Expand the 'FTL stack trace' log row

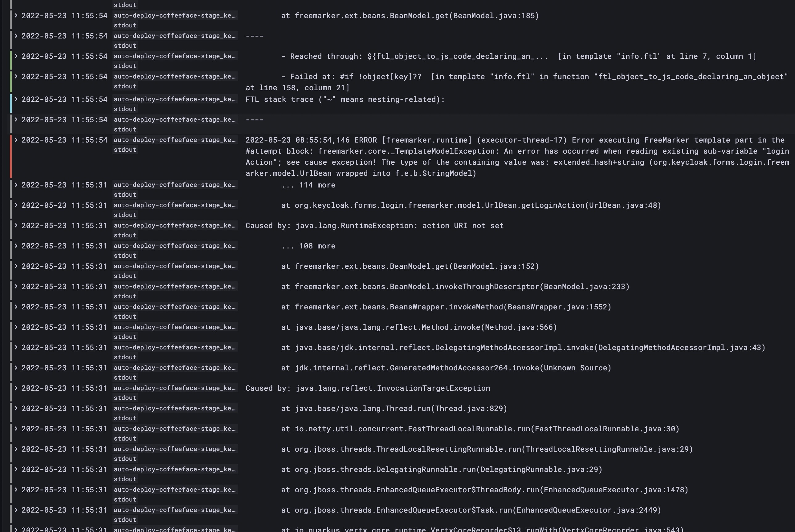pyautogui.click(x=16, y=99)
